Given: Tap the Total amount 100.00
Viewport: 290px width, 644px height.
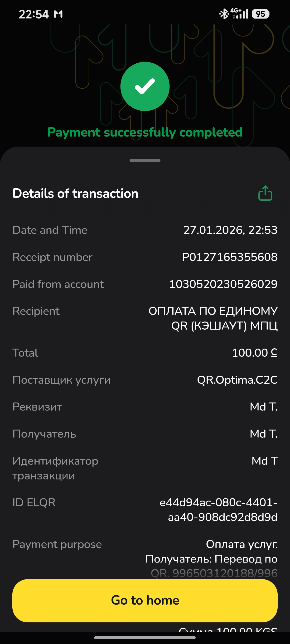Looking at the screenshot, I should click(254, 352).
